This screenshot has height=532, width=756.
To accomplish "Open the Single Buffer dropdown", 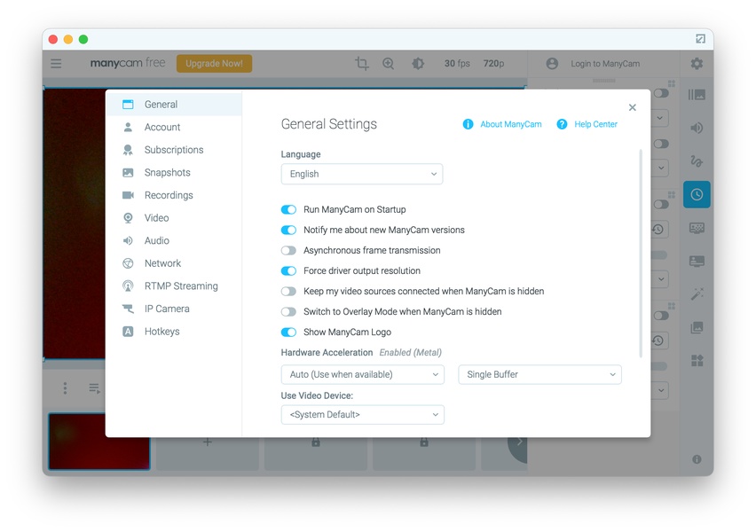I will (x=539, y=374).
